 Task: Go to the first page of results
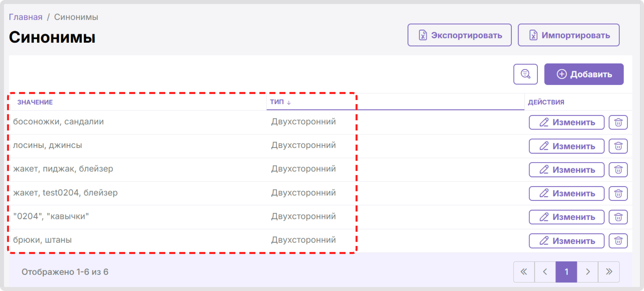pyautogui.click(x=524, y=272)
